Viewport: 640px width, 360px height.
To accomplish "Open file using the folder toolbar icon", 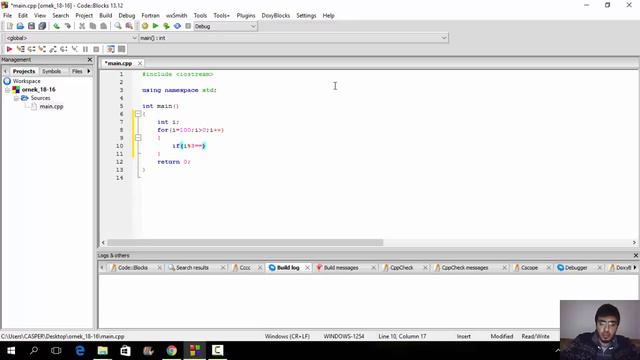I will click(x=20, y=26).
